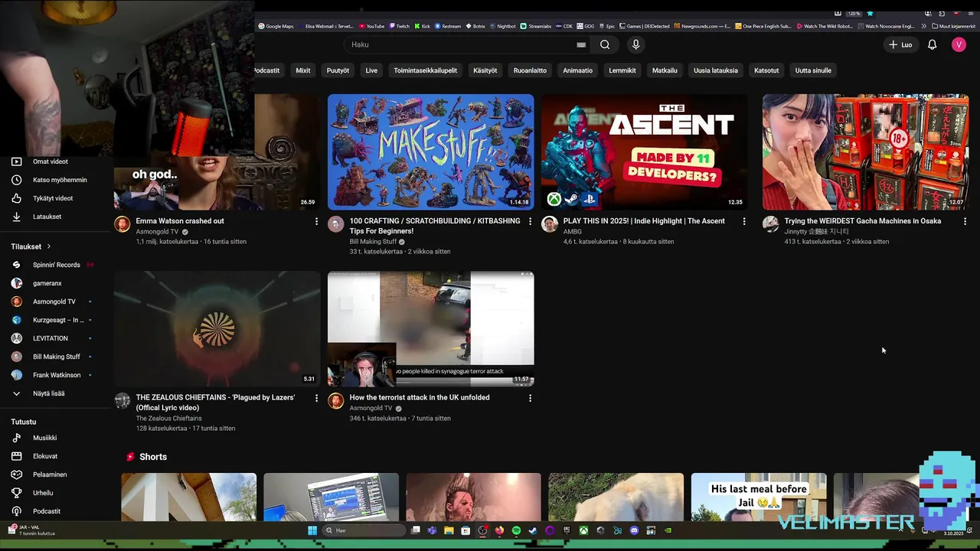Select the Live filter chip

tap(371, 70)
